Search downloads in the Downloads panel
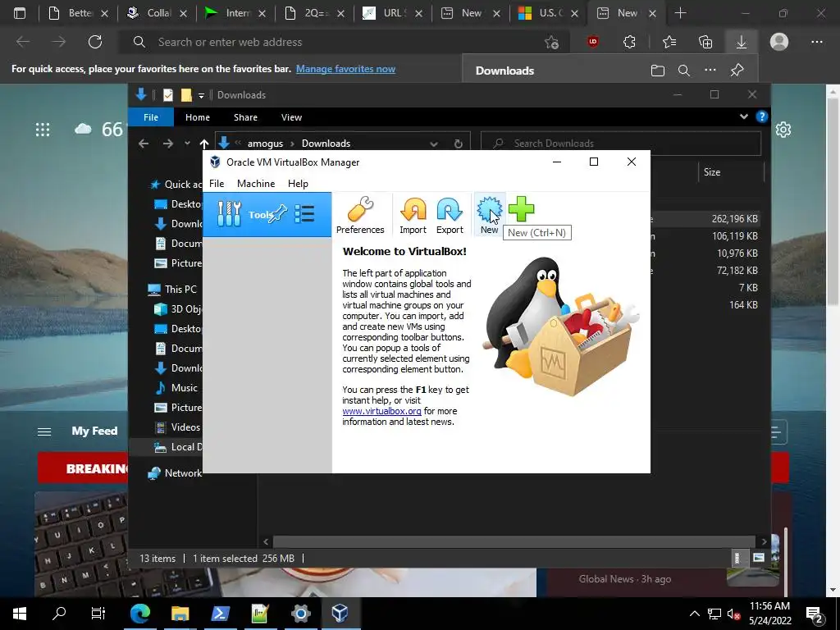Image resolution: width=840 pixels, height=630 pixels. tap(684, 71)
